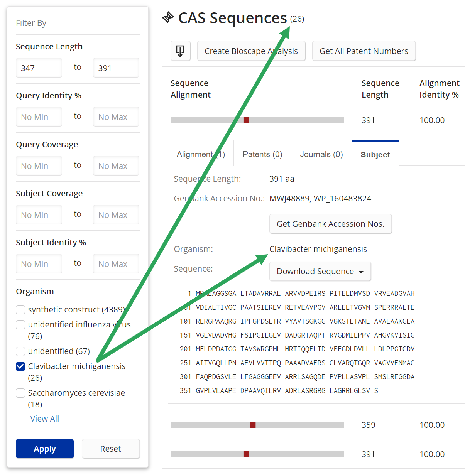The width and height of the screenshot is (465, 476).
Task: Click the Subject Identity % No Min field
Action: pyautogui.click(x=39, y=264)
